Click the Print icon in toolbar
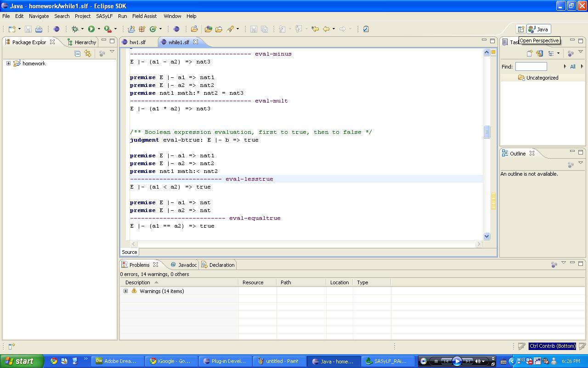This screenshot has height=368, width=588. 39,29
